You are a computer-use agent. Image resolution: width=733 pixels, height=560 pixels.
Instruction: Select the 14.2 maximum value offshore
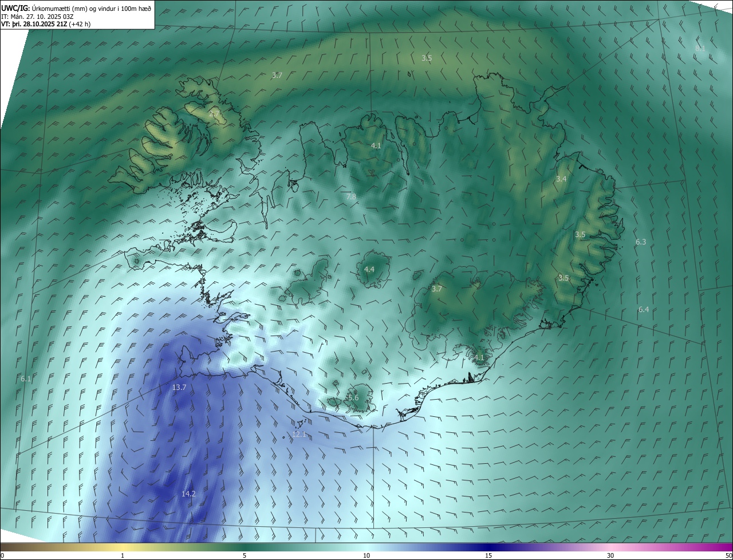(188, 494)
